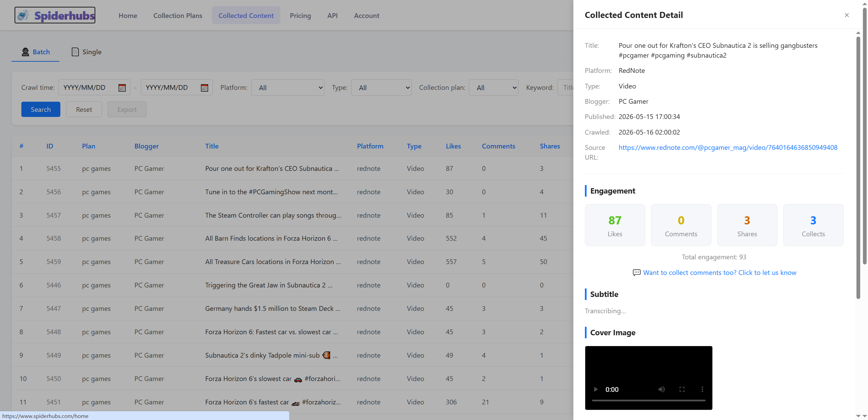Click the 87 Likes engagement card
The height and width of the screenshot is (420, 868).
coord(615,225)
